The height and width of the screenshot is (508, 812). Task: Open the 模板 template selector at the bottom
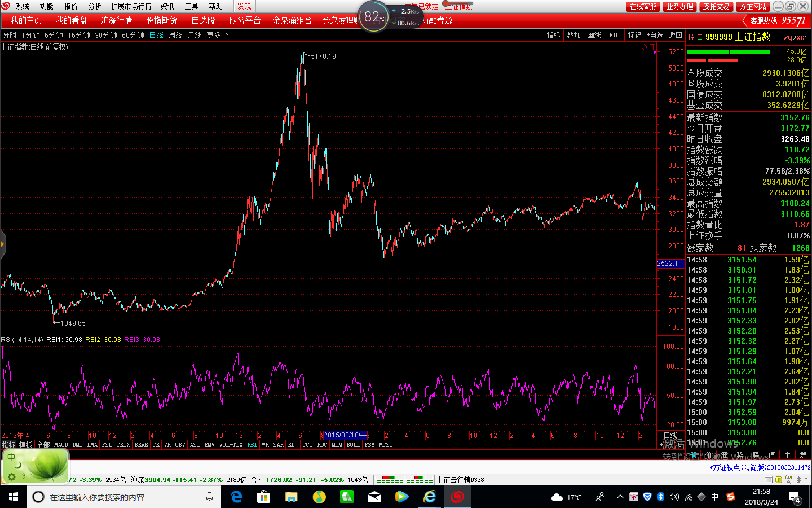click(x=26, y=445)
